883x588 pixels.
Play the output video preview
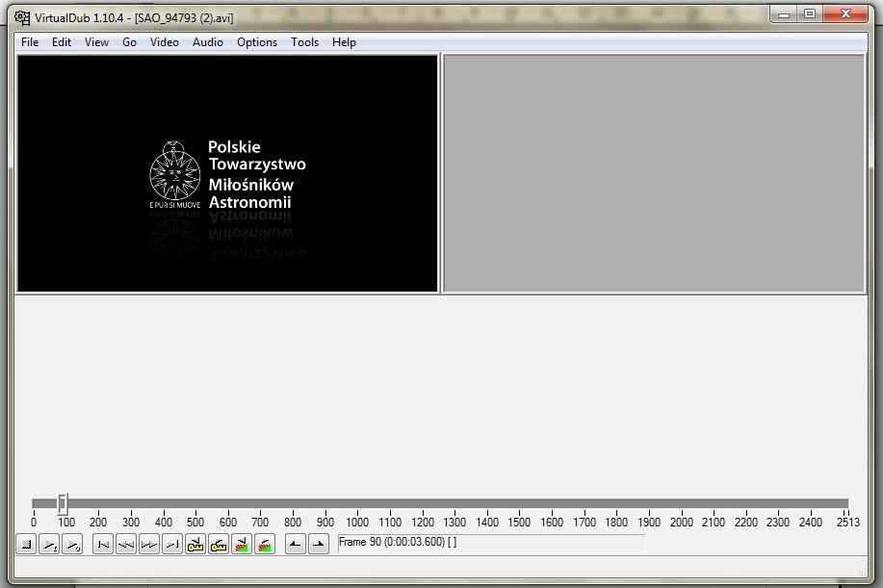pos(72,544)
